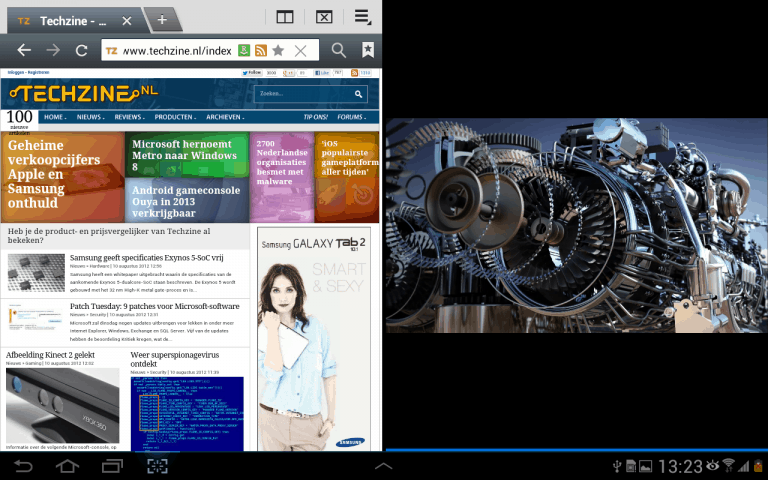Open Android gameconsole Ouya tile

tap(187, 200)
